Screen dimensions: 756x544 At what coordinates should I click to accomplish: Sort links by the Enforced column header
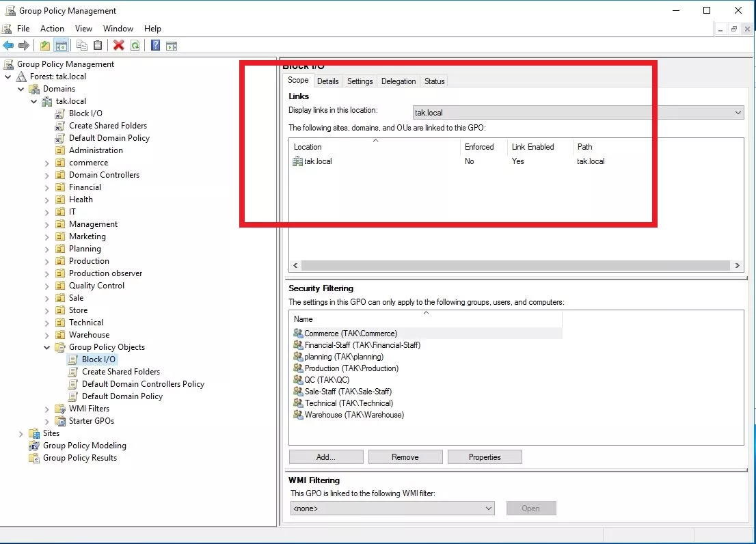[483, 147]
